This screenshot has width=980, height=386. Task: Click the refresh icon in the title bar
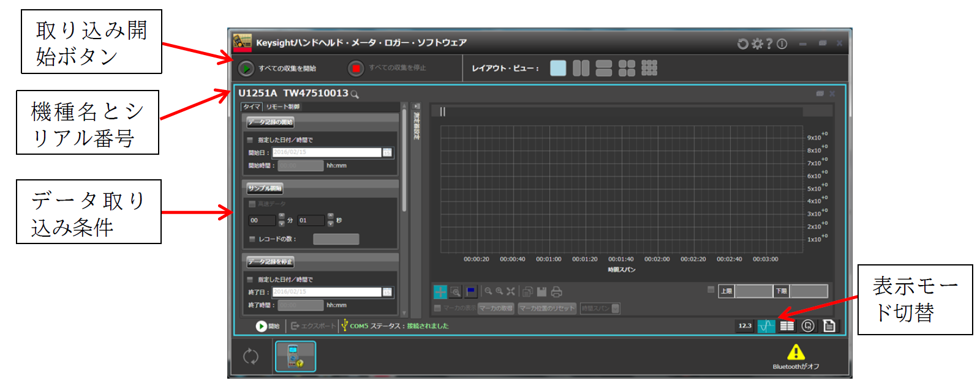pos(743,43)
